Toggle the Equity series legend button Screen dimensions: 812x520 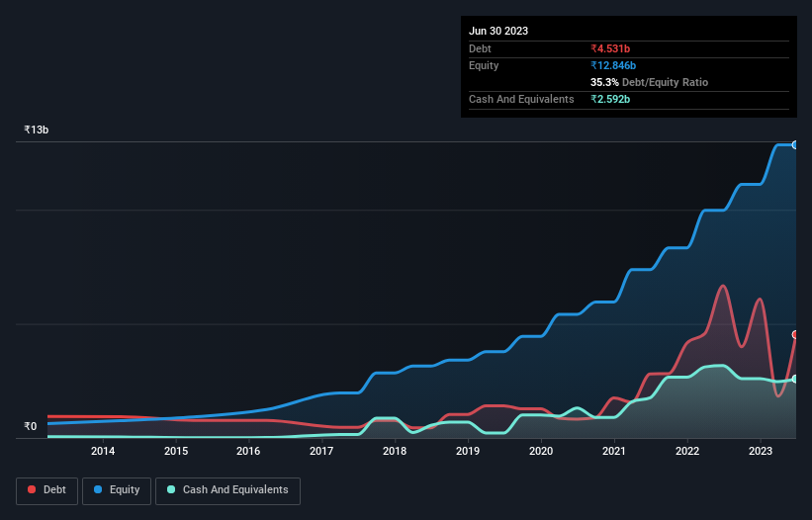click(x=117, y=490)
